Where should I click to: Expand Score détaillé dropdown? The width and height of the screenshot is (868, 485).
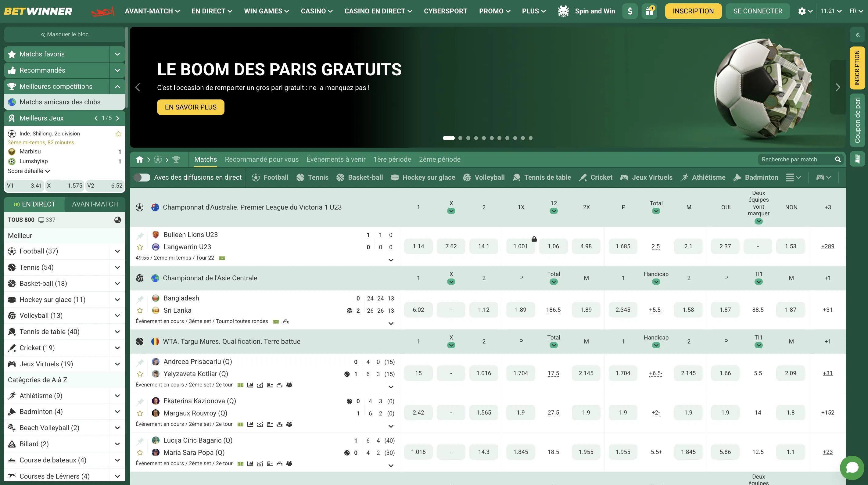pos(29,171)
